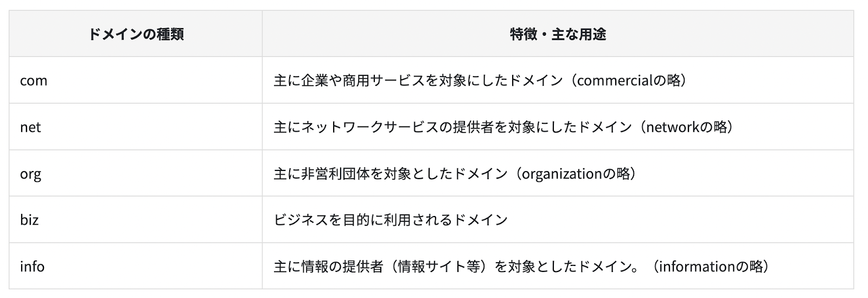Click the networkの略 description text
The width and height of the screenshot is (868, 298).
686,127
